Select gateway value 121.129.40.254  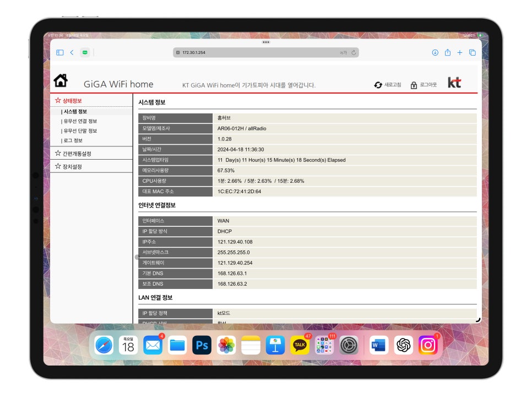(235, 263)
